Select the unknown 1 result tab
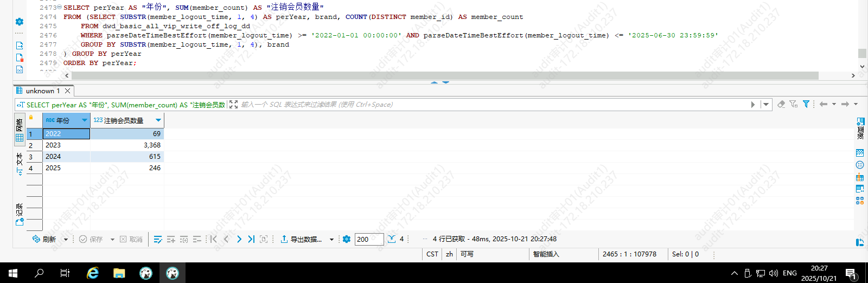The width and height of the screenshot is (868, 283). (42, 91)
